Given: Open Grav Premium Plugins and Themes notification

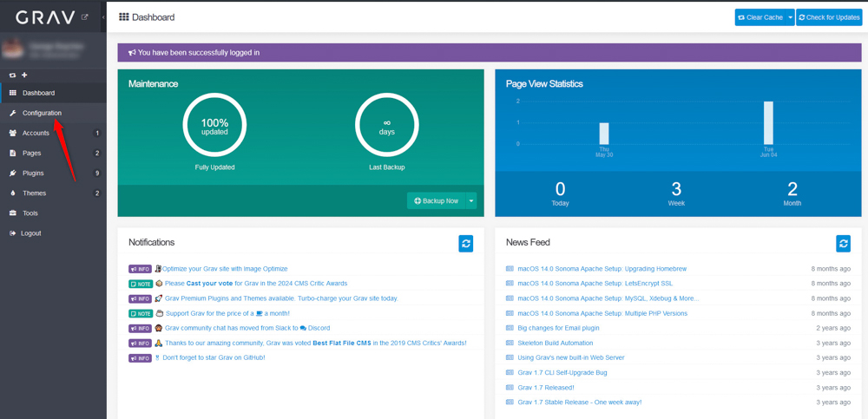Looking at the screenshot, I should (x=281, y=298).
